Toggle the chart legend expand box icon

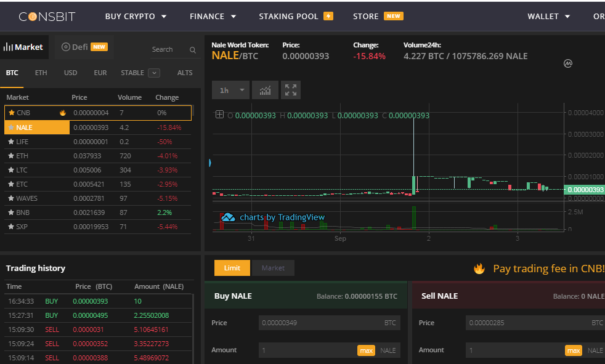pyautogui.click(x=219, y=115)
